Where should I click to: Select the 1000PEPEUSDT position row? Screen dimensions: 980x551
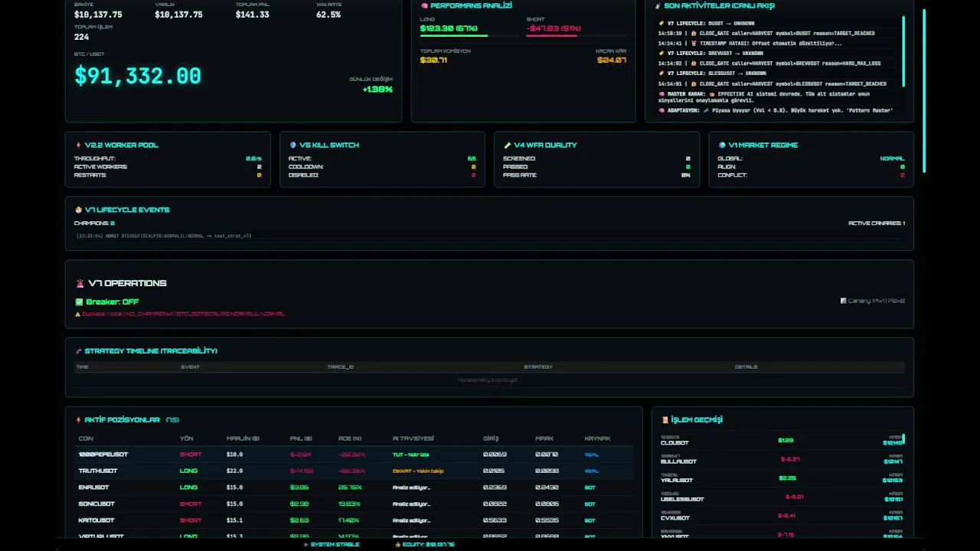click(x=354, y=455)
